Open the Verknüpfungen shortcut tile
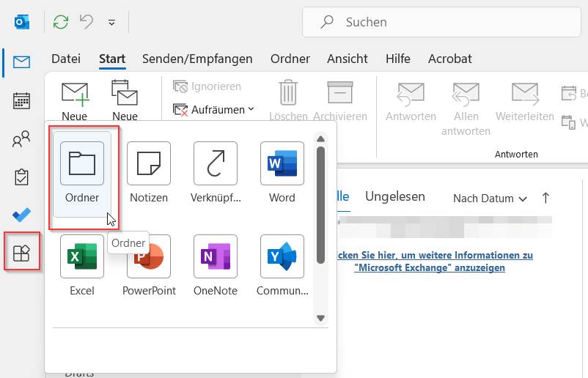588x378 pixels. click(216, 172)
